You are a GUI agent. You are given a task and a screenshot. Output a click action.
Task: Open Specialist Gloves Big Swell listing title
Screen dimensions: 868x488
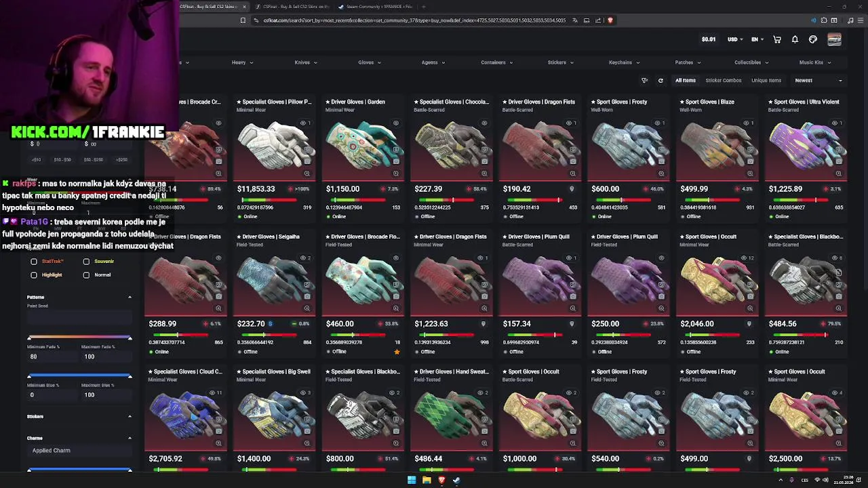coord(273,371)
